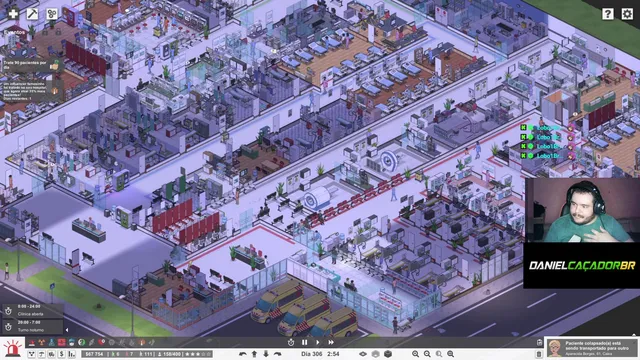
Task: Open the white cross hospital management icon
Action: point(13,13)
